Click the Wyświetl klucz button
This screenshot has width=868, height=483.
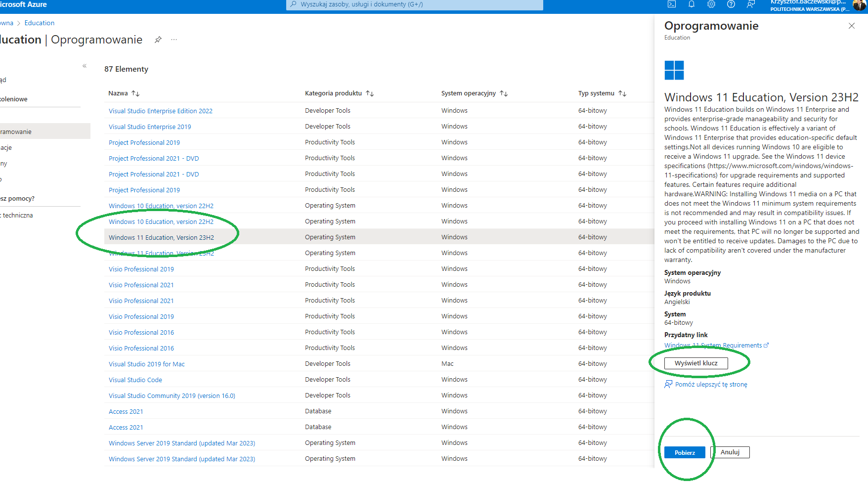point(696,363)
